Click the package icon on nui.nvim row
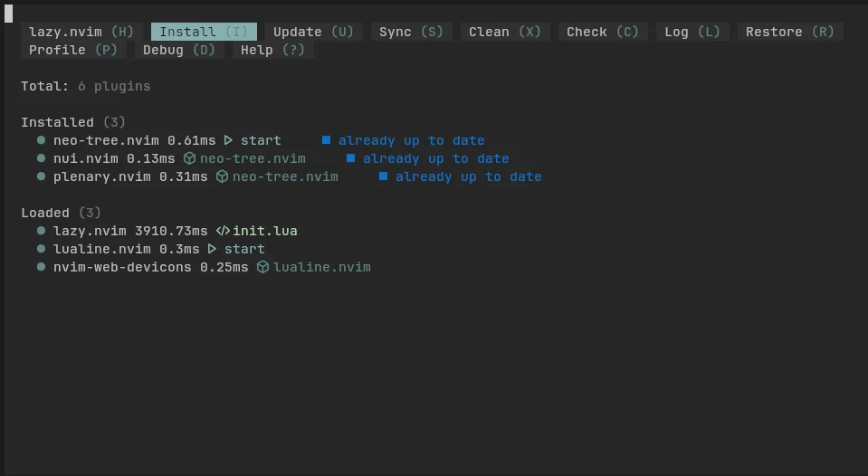 (x=189, y=158)
